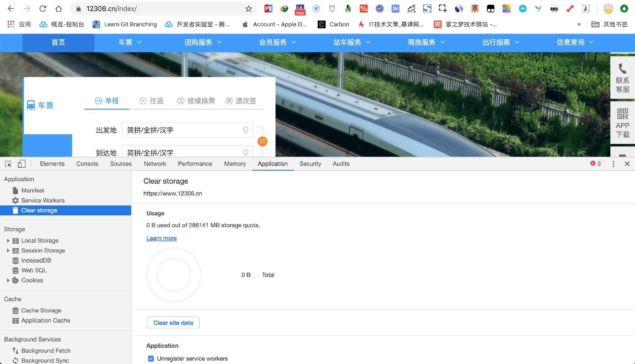Open the 车票 navigation dropdown
The height and width of the screenshot is (364, 635).
(x=130, y=42)
